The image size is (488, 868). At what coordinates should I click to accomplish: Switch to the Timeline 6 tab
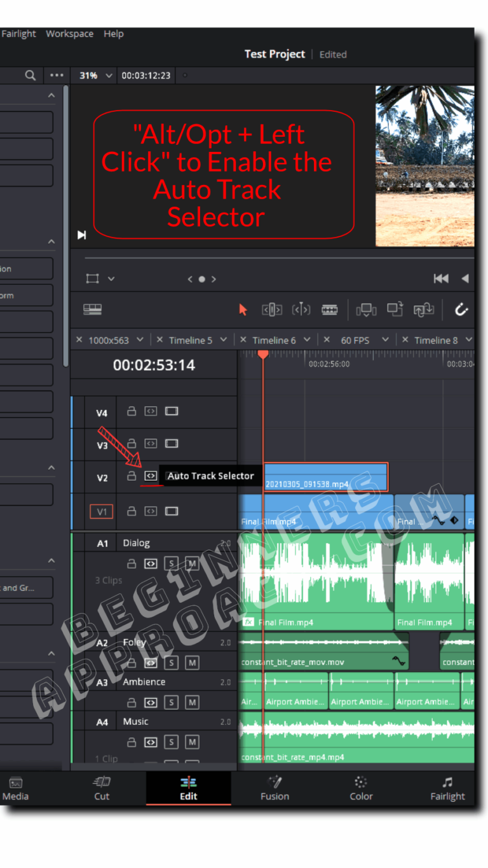coord(274,340)
